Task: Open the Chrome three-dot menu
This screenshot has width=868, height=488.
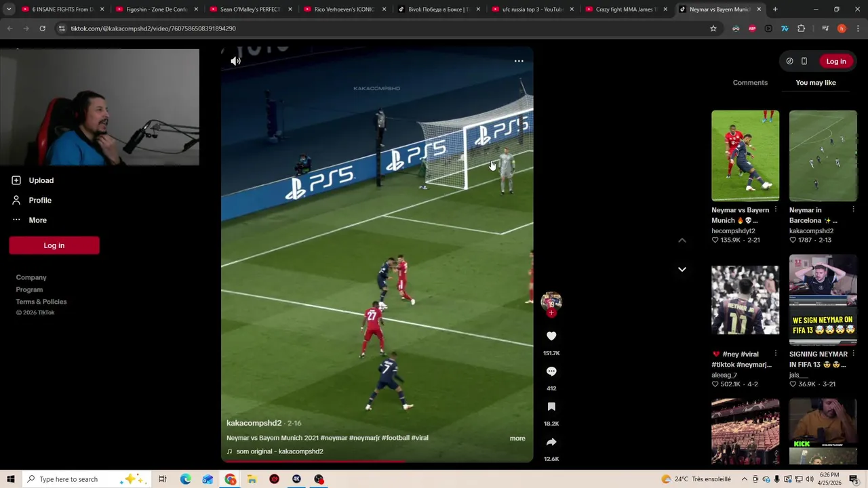Action: [x=858, y=28]
